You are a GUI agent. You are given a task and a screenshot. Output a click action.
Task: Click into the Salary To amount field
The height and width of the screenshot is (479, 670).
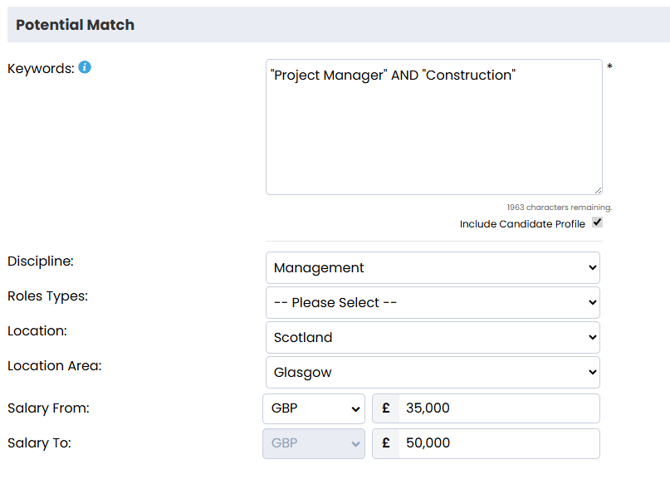click(497, 443)
